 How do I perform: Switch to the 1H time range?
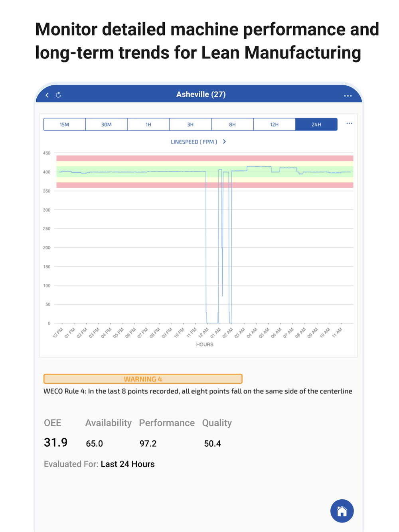148,124
